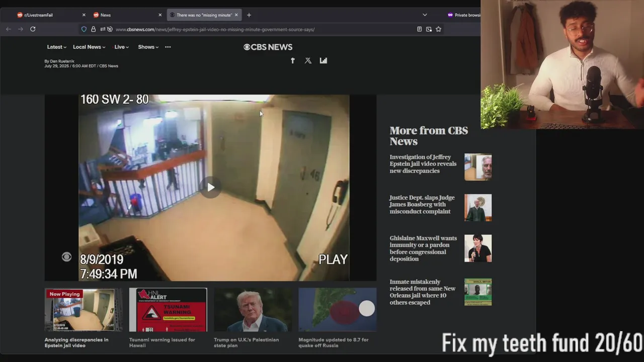Click the Ghislaine Maxwell photo thumbnail
644x362 pixels.
pyautogui.click(x=478, y=248)
